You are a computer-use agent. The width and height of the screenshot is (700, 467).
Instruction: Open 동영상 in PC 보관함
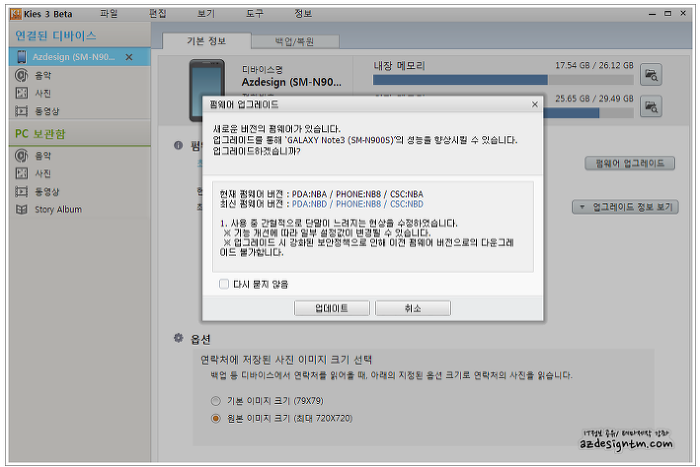pos(47,192)
